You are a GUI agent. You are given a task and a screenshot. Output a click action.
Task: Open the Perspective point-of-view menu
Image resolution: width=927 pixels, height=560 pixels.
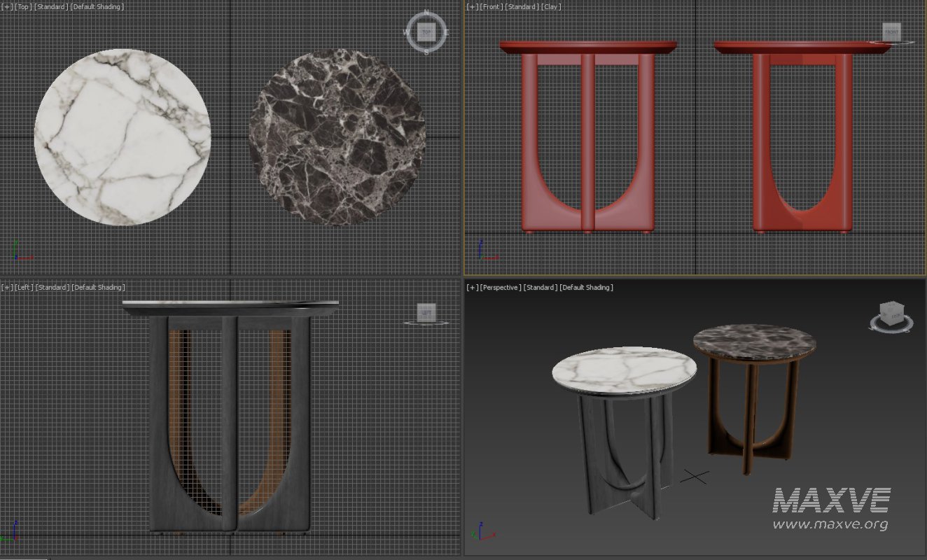pyautogui.click(x=502, y=287)
